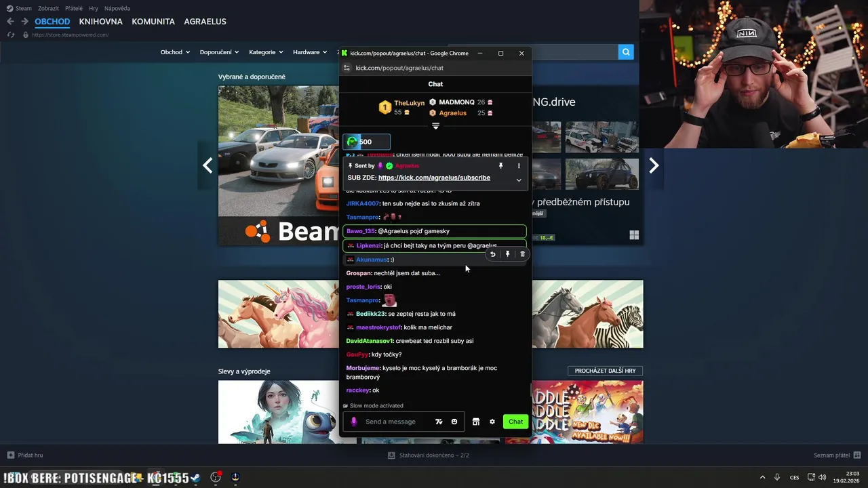Click username Grospan in chat
The image size is (868, 488).
pyautogui.click(x=359, y=273)
